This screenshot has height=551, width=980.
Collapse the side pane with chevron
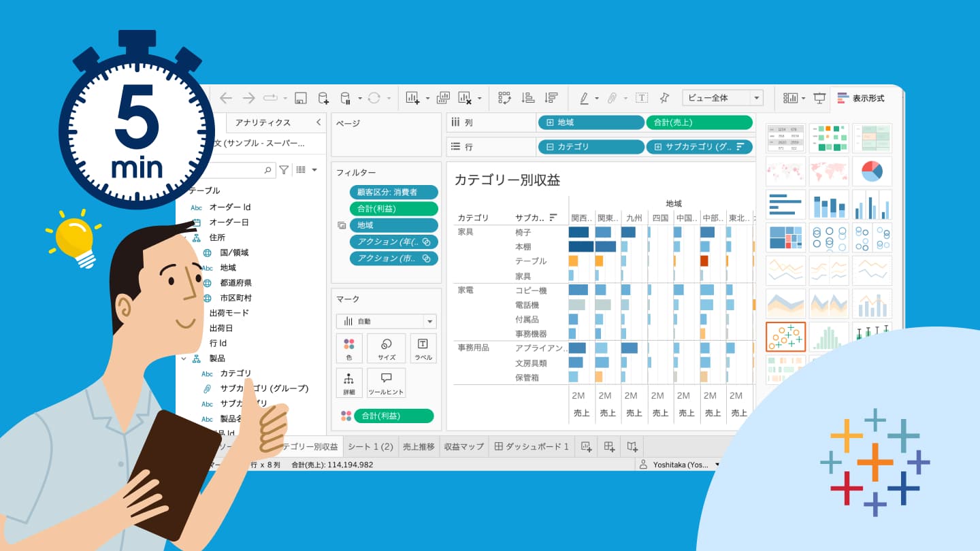[x=318, y=122]
